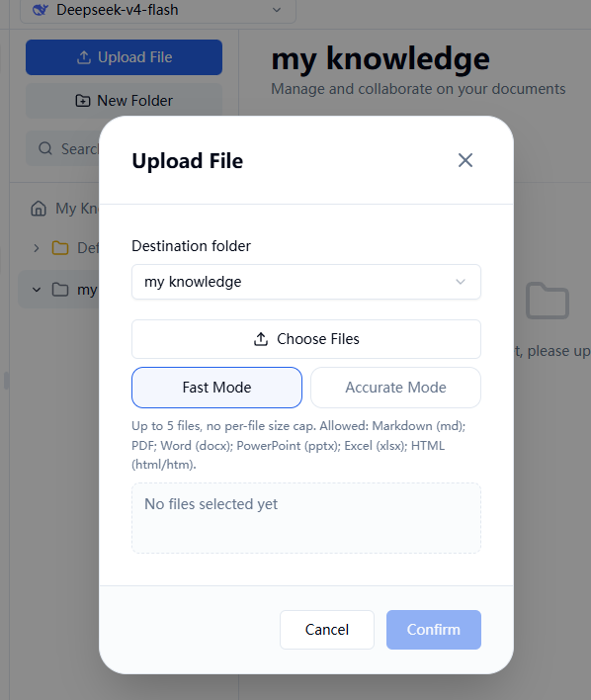Cancel the upload dialog

[327, 630]
